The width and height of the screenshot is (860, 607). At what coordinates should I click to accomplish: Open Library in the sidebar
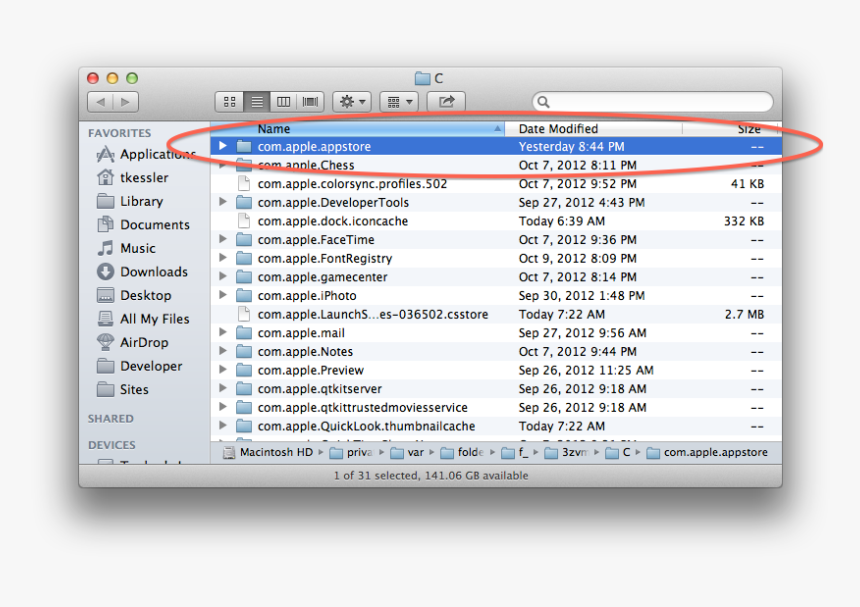130,201
